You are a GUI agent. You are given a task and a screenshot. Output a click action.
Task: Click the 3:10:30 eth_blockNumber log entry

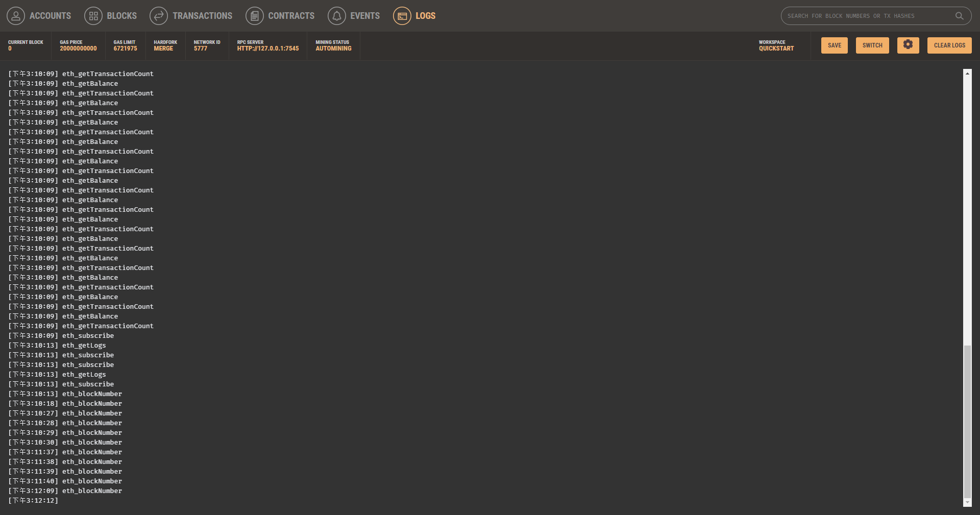[x=65, y=443]
